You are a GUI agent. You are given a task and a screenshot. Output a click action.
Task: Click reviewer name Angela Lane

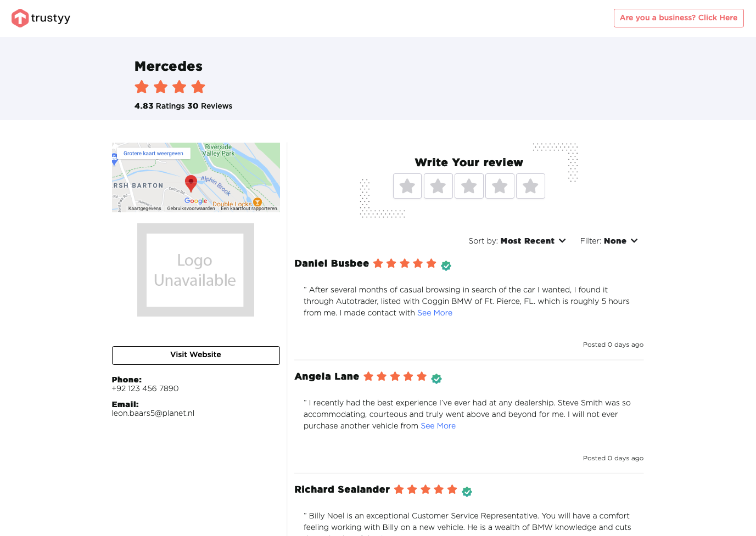coord(327,376)
